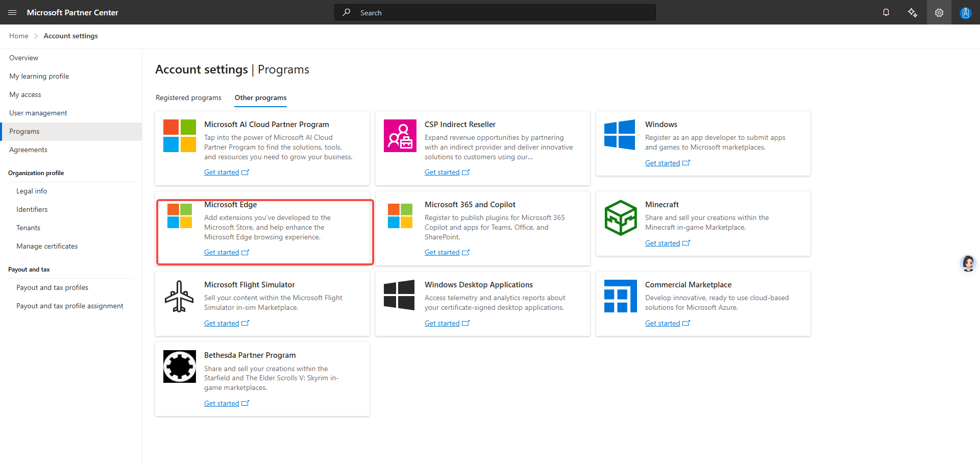Get started with Bethesda Partner Program
The image size is (980, 465).
222,404
